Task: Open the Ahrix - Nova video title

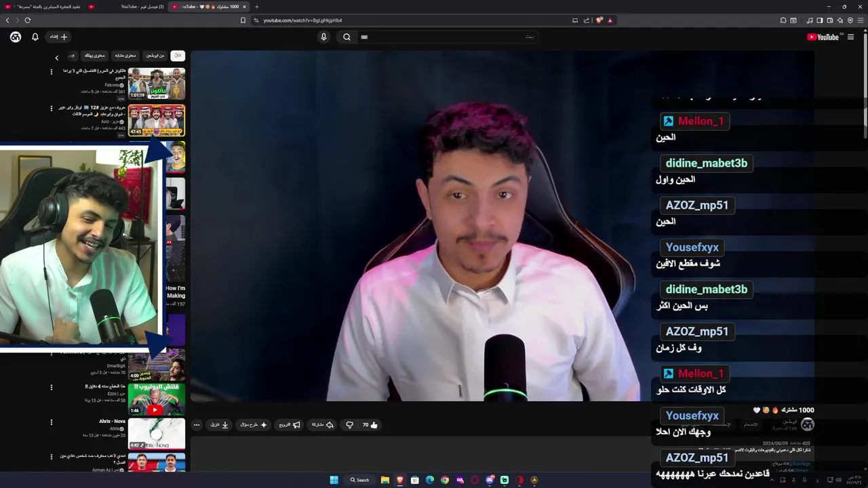Action: coord(112,422)
